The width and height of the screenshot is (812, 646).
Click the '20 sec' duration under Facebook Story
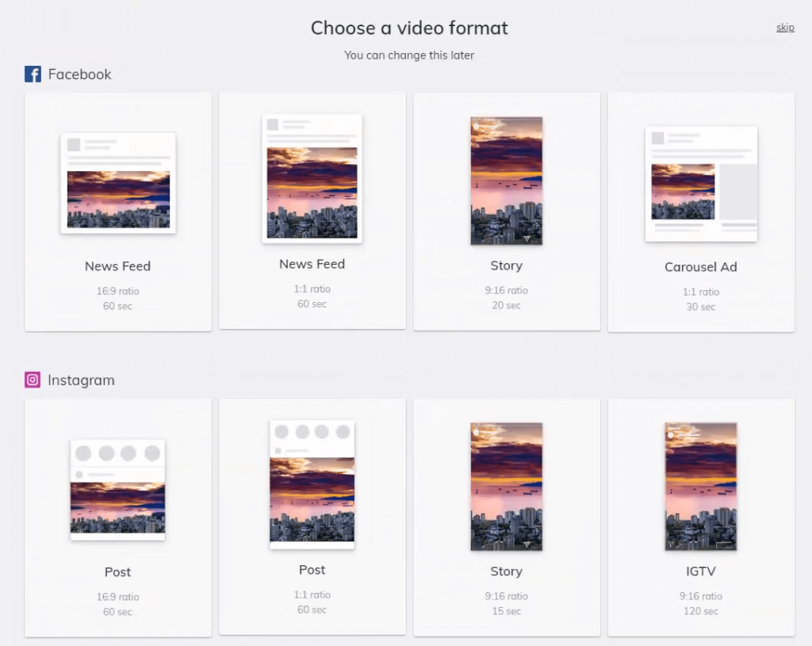(507, 305)
